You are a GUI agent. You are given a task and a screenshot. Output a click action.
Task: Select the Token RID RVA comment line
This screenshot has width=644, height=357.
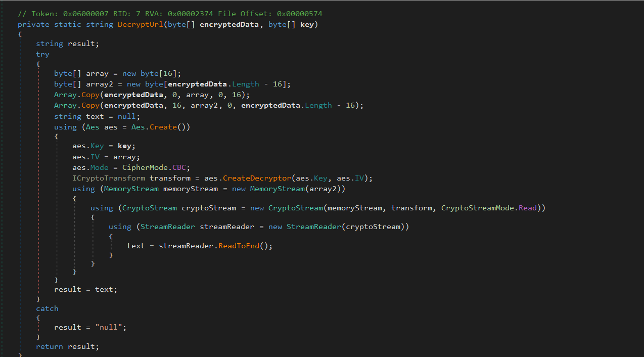170,14
